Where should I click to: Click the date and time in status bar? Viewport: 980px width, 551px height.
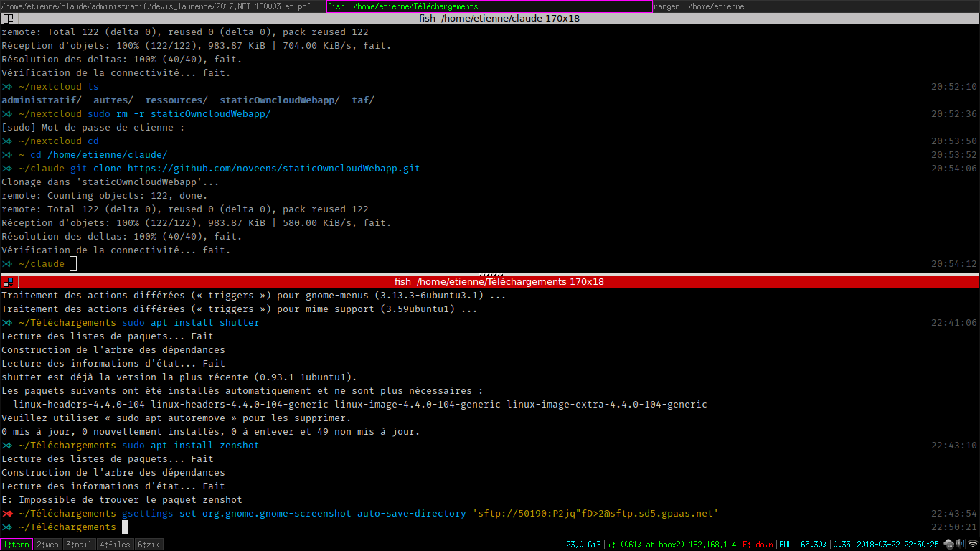click(x=897, y=545)
